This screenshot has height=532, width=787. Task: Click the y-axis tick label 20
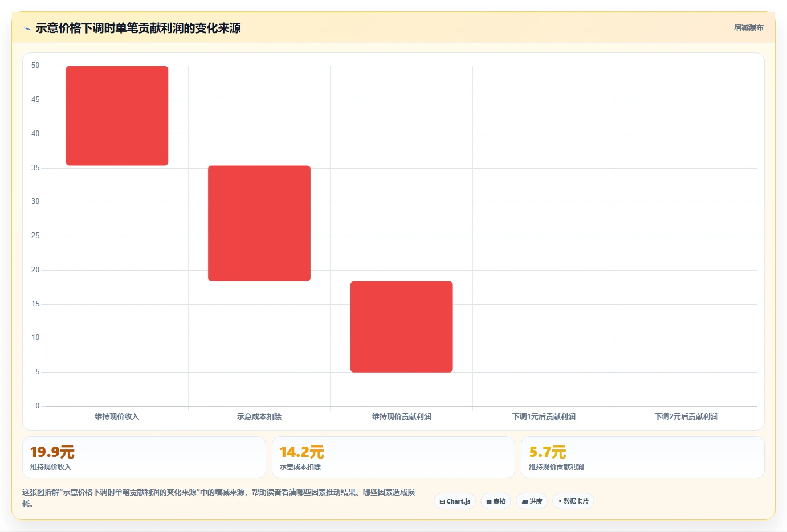35,270
